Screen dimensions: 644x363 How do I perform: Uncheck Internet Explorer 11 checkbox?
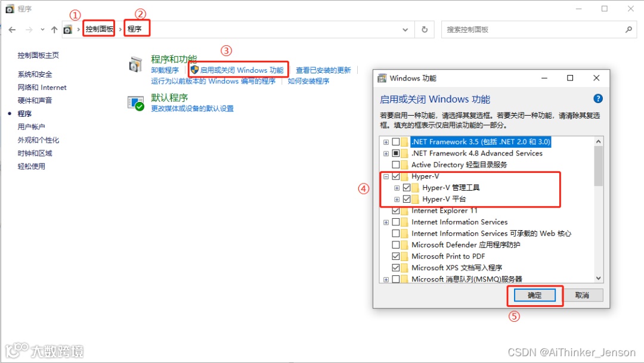[396, 210]
